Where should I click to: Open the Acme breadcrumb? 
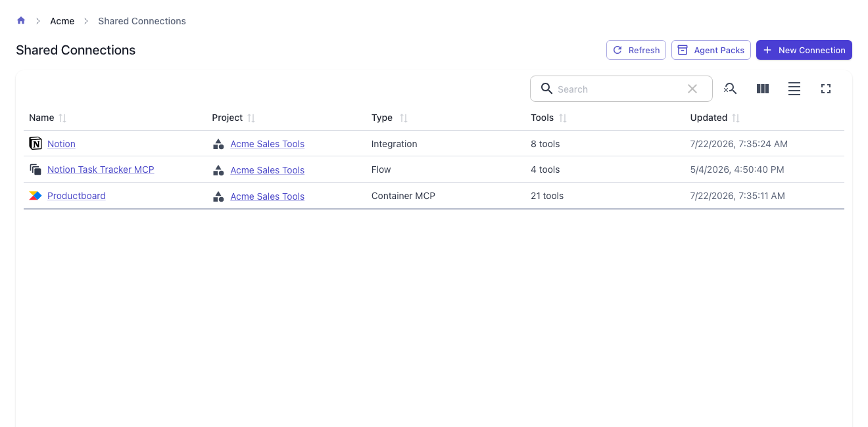tap(62, 21)
